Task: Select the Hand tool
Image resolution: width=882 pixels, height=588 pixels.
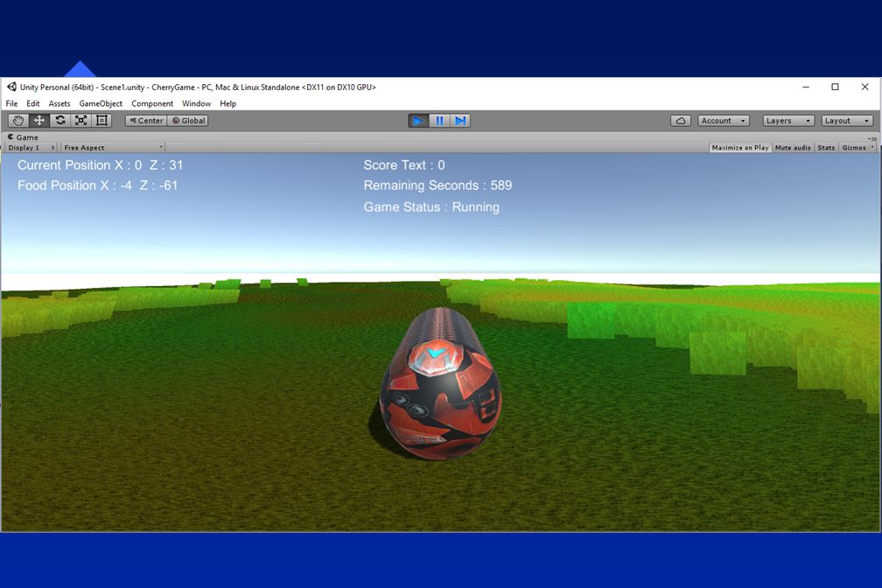Action: pos(18,121)
